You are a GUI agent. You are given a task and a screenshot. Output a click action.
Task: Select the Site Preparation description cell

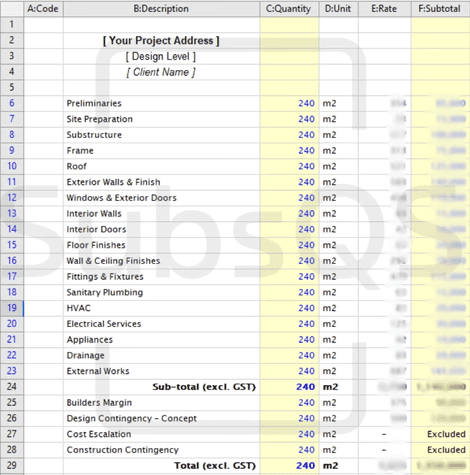161,119
